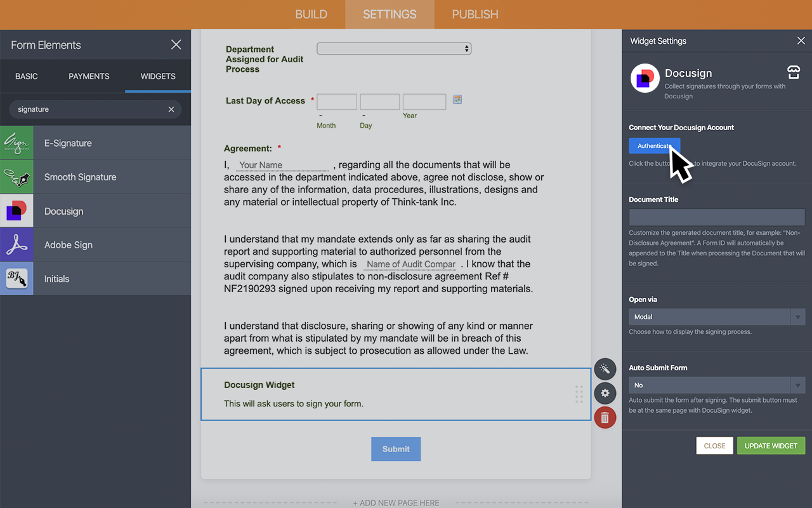812x508 pixels.
Task: Click the Docusign drag handle dots
Action: (x=579, y=394)
